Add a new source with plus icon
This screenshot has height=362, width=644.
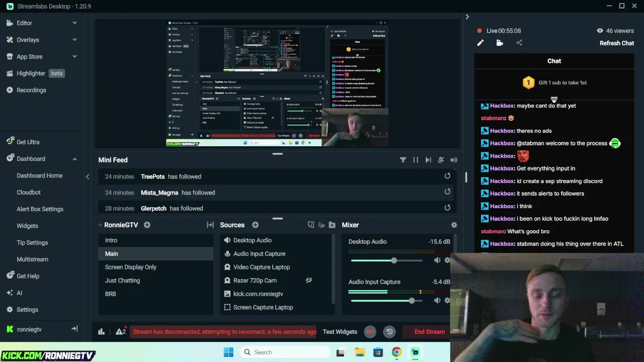(x=255, y=225)
